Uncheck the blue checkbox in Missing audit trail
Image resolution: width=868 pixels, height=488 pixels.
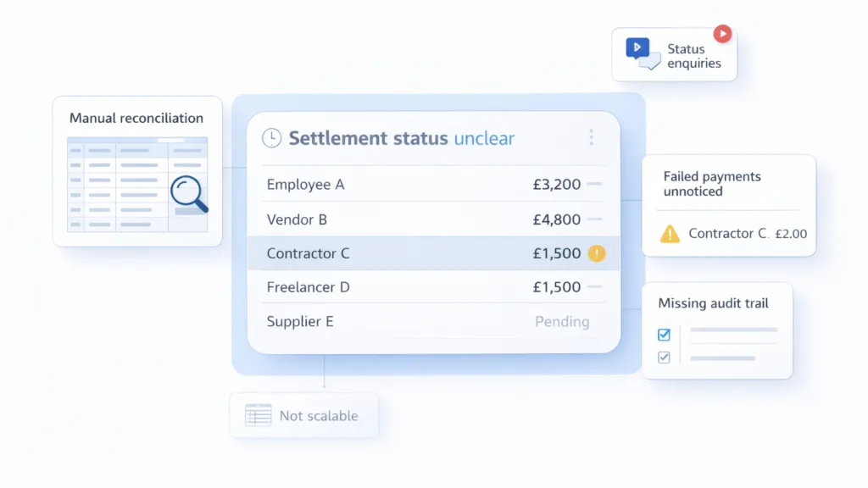[663, 335]
